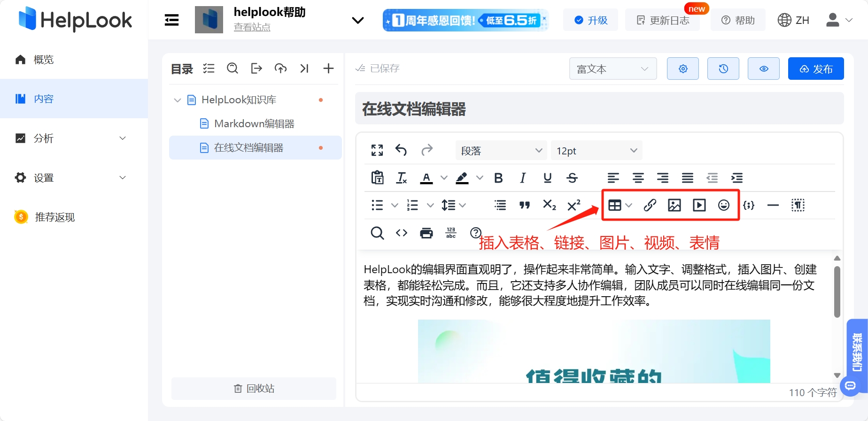
Task: Clear text formatting
Action: click(402, 178)
